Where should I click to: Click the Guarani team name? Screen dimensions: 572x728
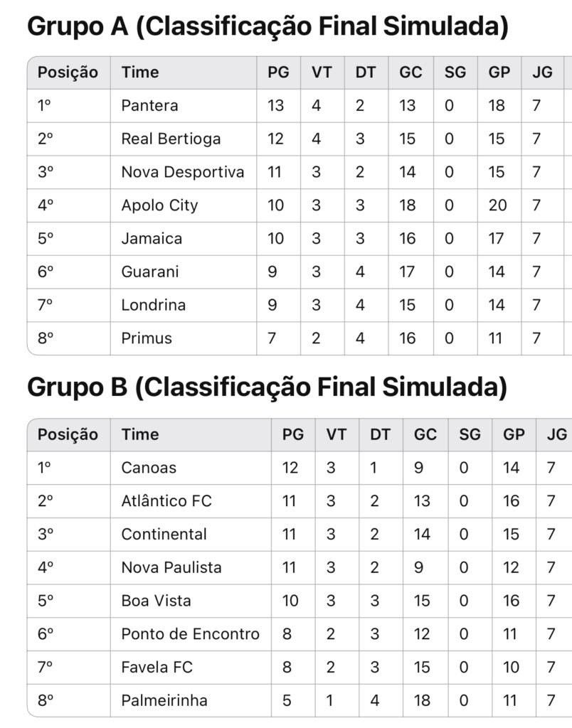149,272
